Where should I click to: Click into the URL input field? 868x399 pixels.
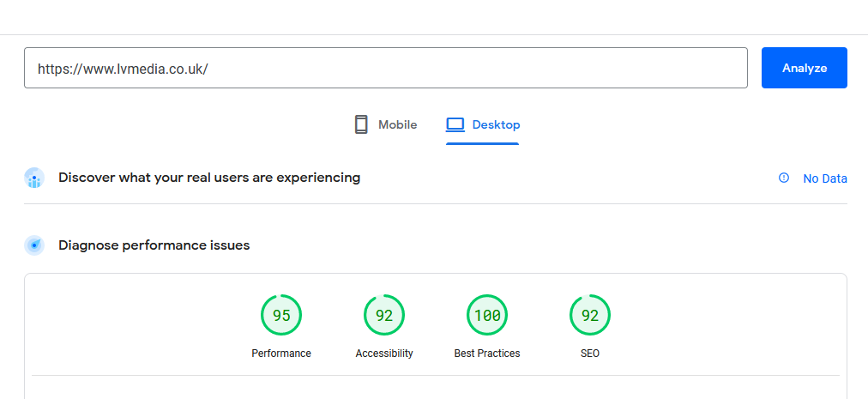(x=386, y=68)
